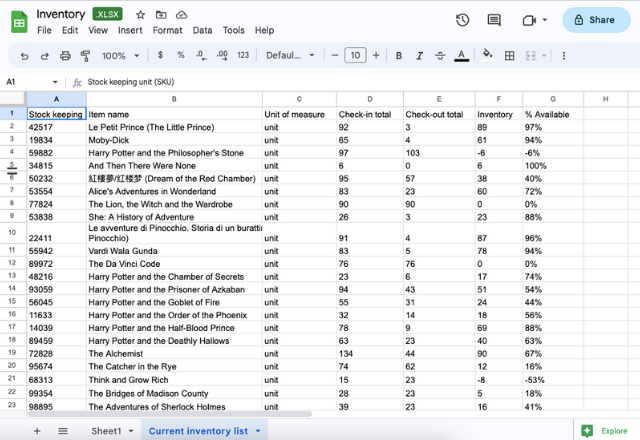Open the font family Default dropdown
The width and height of the screenshot is (640, 440).
pyautogui.click(x=290, y=55)
